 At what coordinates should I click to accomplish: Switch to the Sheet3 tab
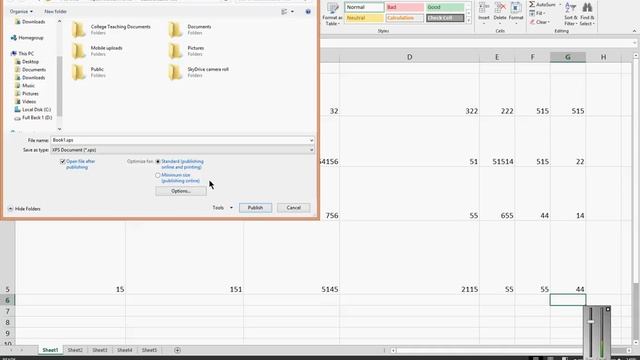[100, 350]
